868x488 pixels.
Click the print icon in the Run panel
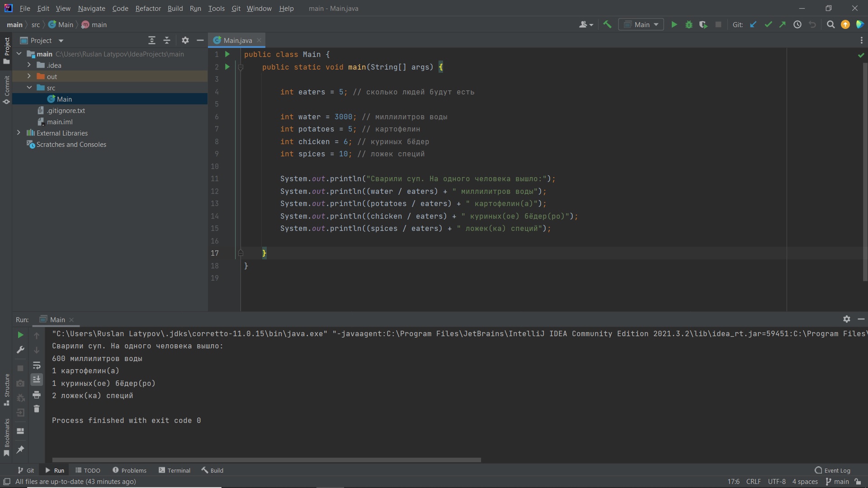tap(37, 395)
